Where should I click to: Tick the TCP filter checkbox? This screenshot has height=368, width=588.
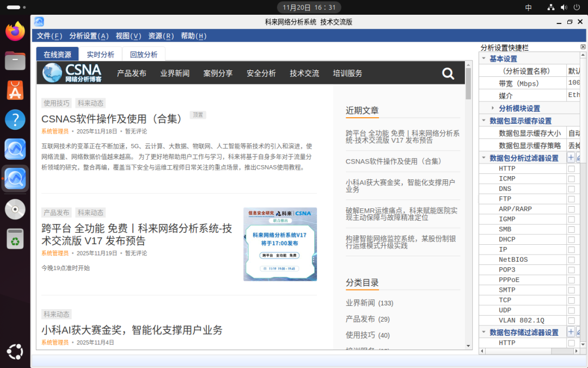pyautogui.click(x=571, y=300)
